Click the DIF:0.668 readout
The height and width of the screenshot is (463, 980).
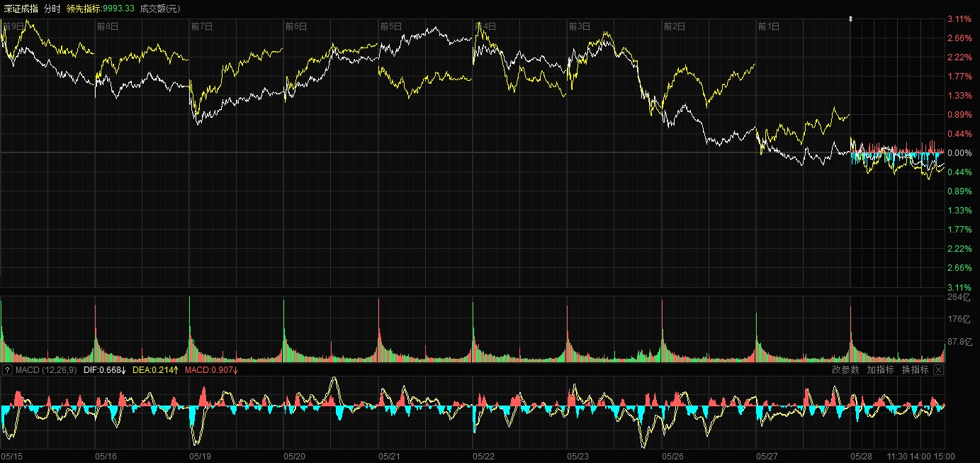105,370
